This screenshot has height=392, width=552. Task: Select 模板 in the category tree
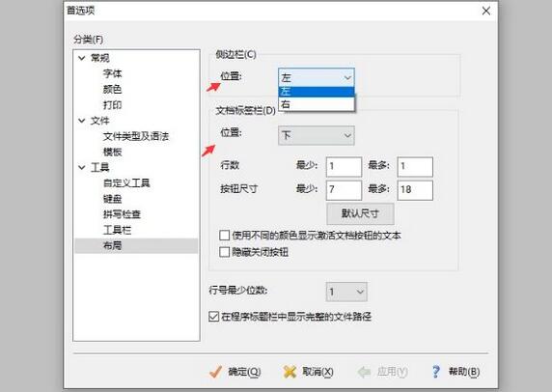coord(112,152)
